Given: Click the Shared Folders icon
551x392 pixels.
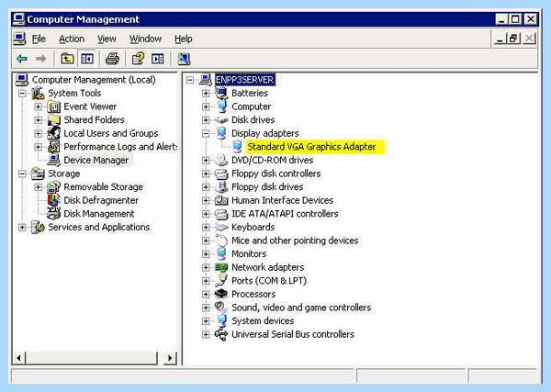Looking at the screenshot, I should (x=54, y=120).
